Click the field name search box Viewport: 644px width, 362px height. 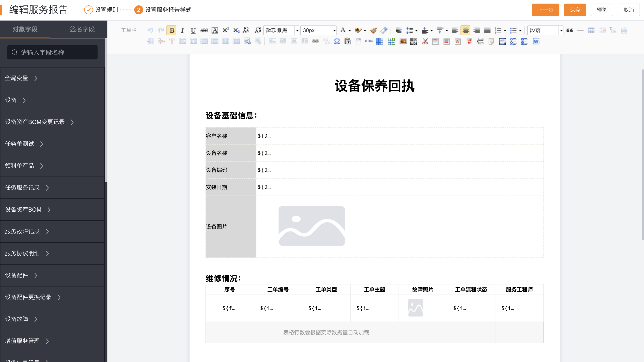point(52,52)
